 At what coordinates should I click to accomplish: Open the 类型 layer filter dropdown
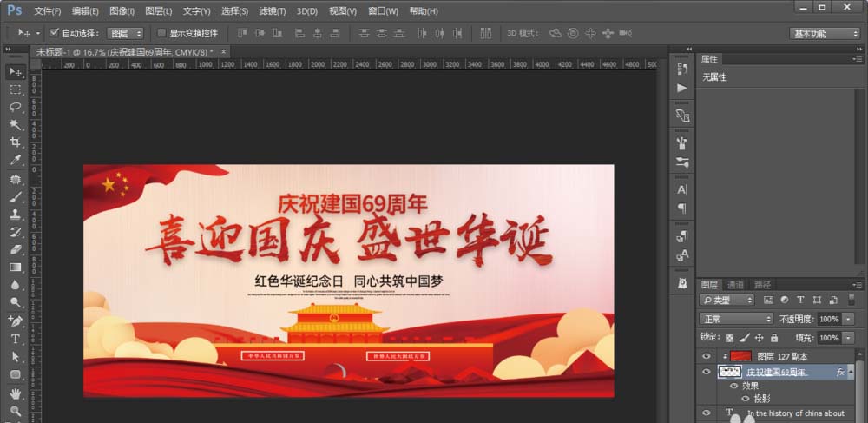click(x=727, y=300)
